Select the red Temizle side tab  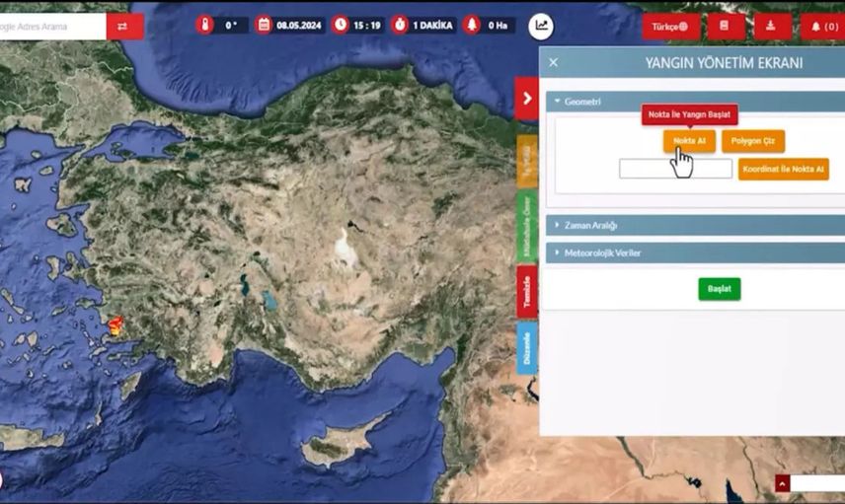[527, 291]
